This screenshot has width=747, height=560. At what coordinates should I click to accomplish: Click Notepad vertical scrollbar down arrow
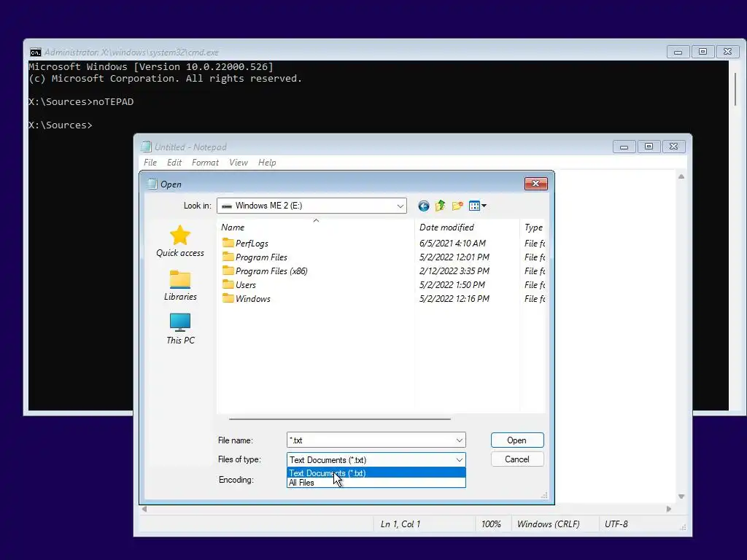point(681,497)
